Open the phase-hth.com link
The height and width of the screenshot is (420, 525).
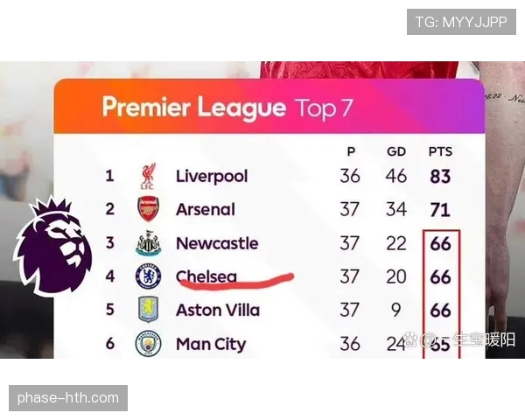(68, 398)
